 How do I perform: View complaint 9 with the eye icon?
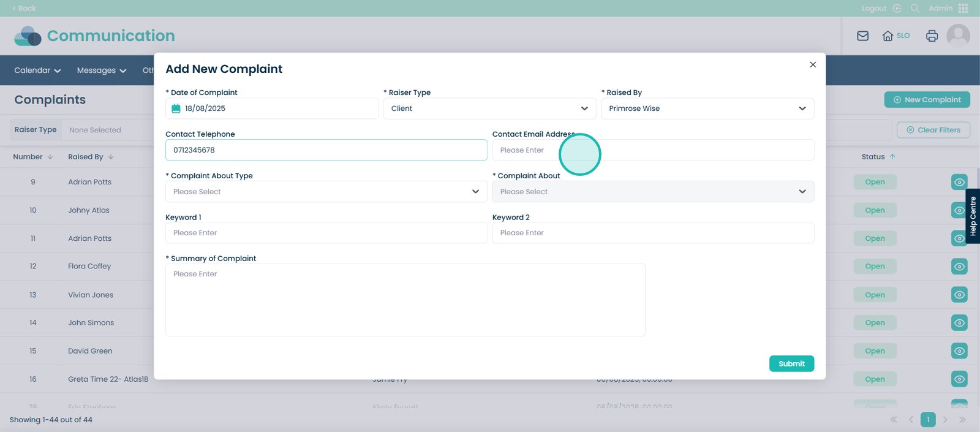[959, 182]
